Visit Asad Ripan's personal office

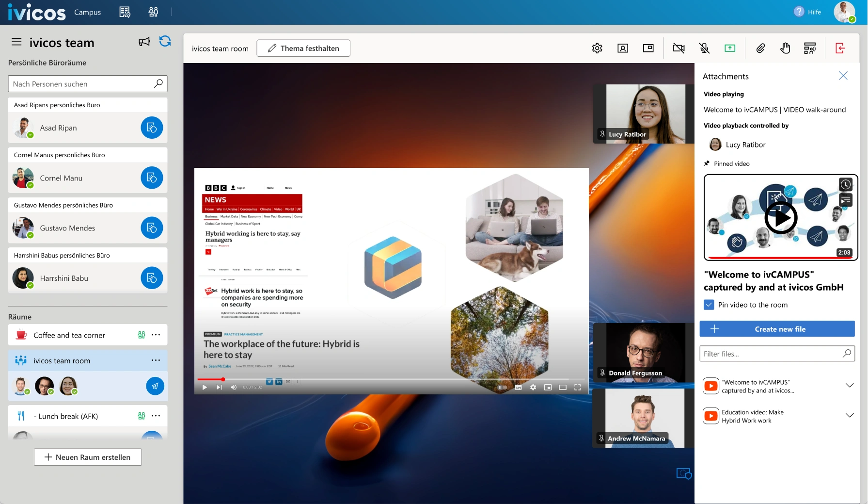click(152, 128)
